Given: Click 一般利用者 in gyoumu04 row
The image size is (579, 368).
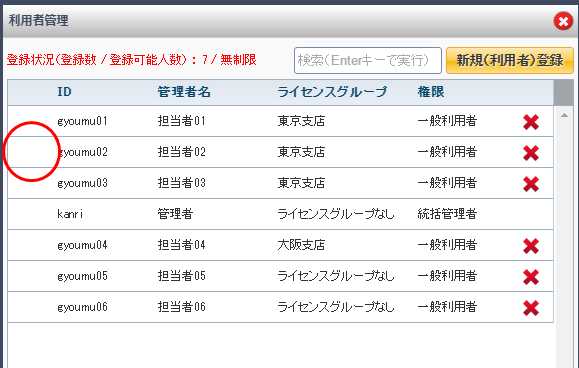Looking at the screenshot, I should [x=447, y=245].
